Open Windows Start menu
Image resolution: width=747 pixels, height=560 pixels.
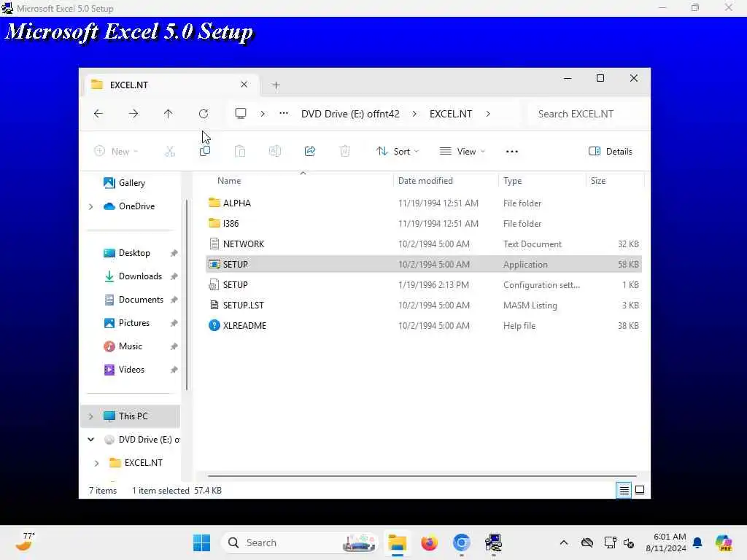[x=201, y=542]
